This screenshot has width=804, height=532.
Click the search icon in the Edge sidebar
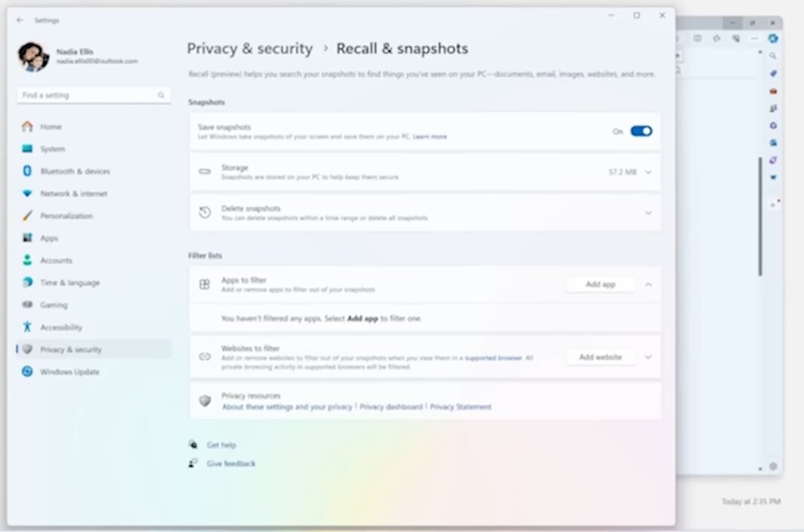click(x=772, y=56)
